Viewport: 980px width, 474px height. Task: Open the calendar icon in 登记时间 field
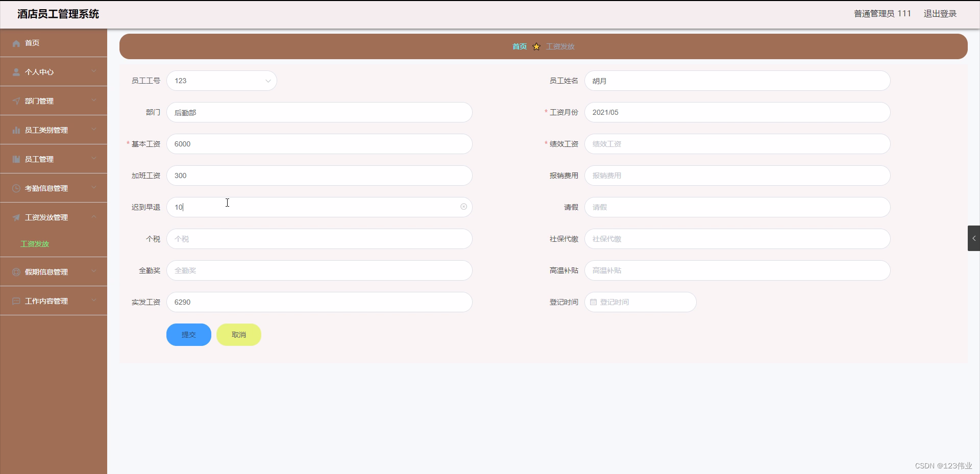594,302
